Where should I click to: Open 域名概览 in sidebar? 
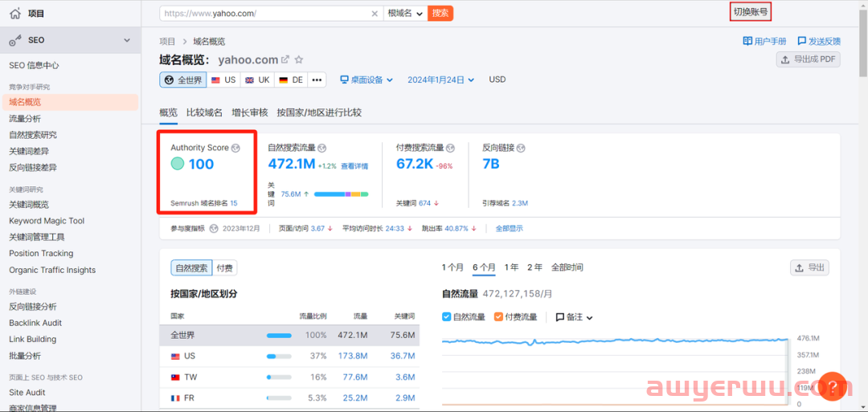70,102
